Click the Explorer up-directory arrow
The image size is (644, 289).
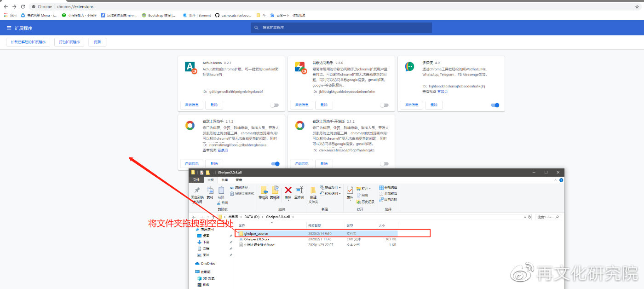[x=213, y=217]
